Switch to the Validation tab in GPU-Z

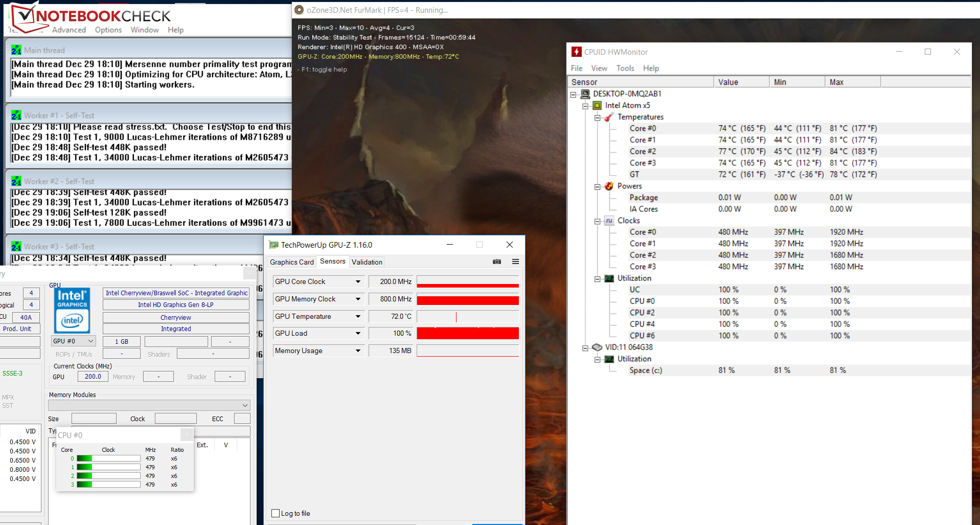[367, 262]
